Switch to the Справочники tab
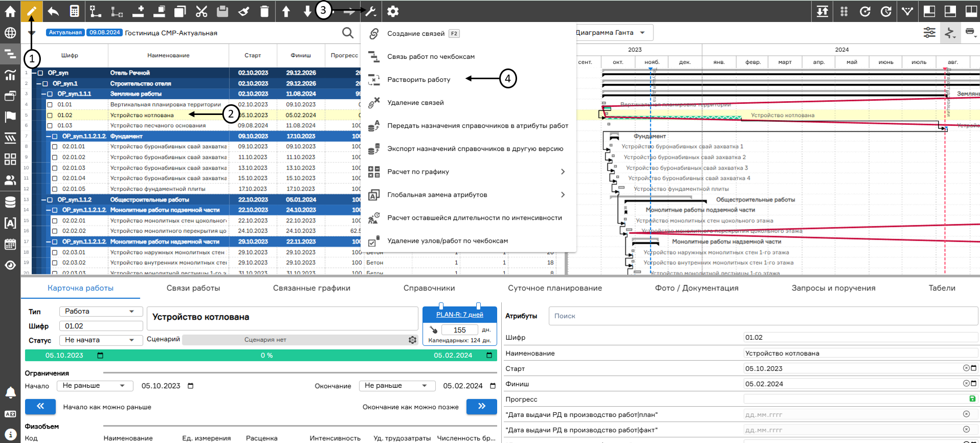Image resolution: width=980 pixels, height=443 pixels. coord(429,288)
